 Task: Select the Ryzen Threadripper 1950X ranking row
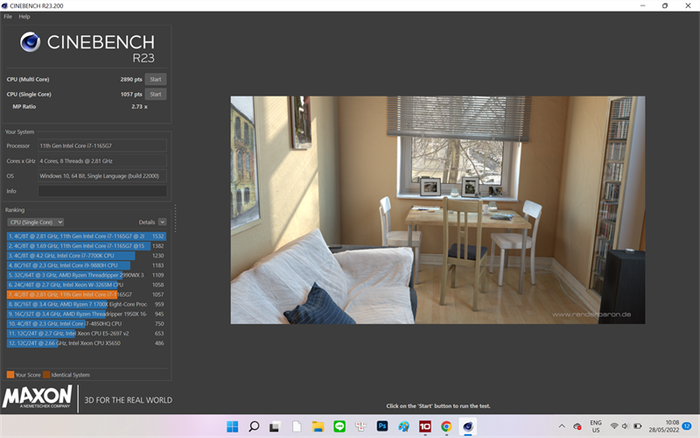pyautogui.click(x=86, y=314)
